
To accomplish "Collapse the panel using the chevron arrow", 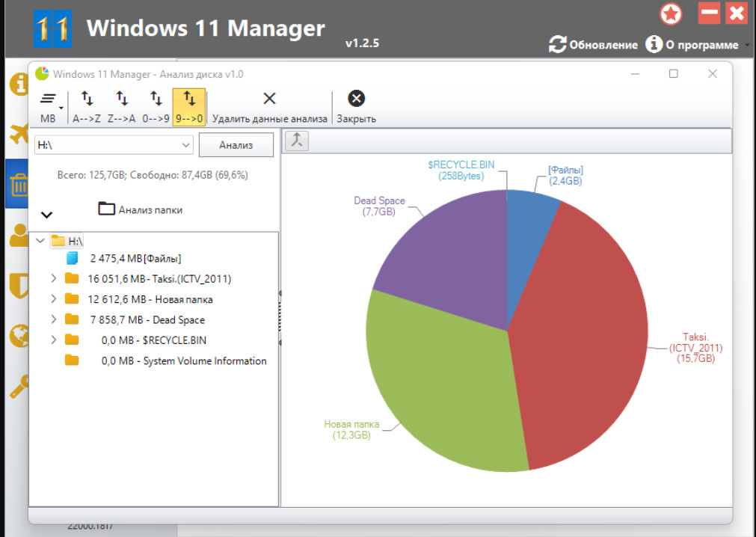I will coord(46,215).
